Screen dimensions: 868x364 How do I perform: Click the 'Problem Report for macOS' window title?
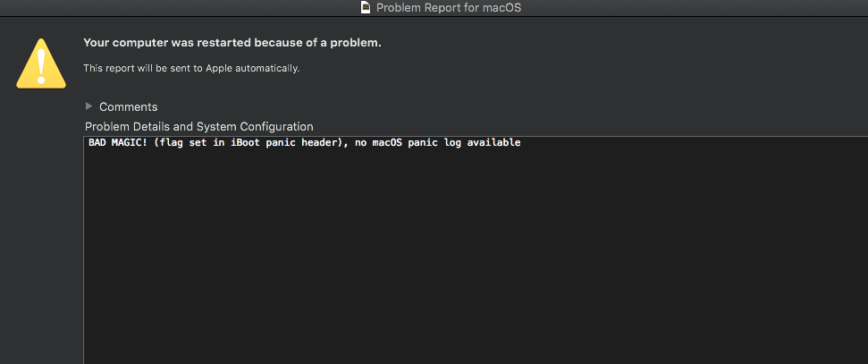click(x=449, y=8)
